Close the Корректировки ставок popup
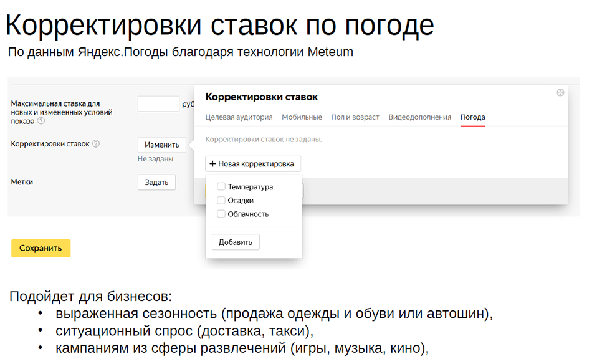Viewport: 592px width, 364px height. coord(560,92)
